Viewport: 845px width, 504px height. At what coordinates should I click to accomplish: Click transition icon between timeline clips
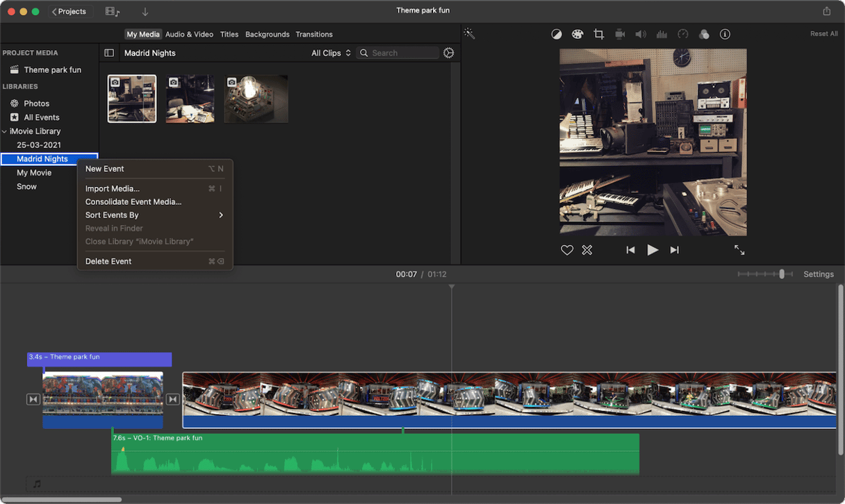pyautogui.click(x=173, y=399)
